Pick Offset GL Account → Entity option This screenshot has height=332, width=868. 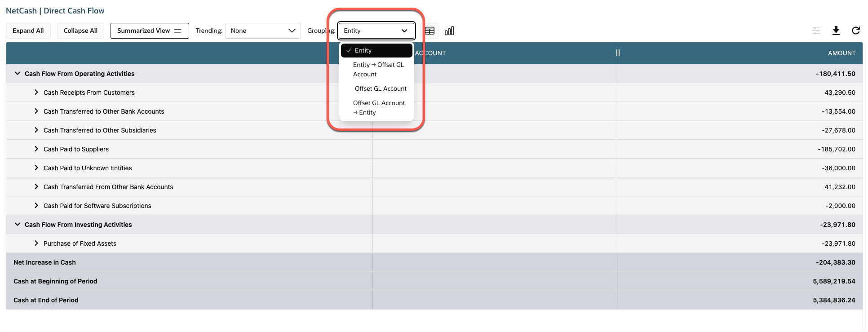pos(378,108)
